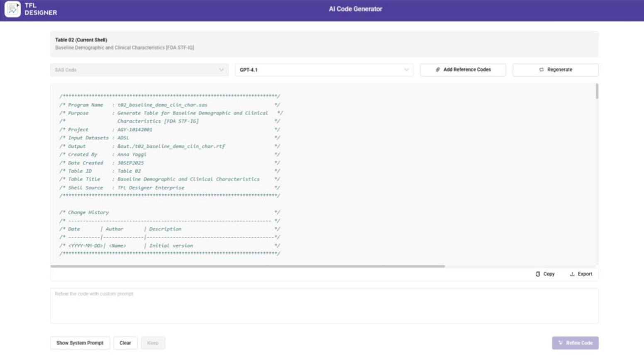The image size is (644, 355).
Task: Click the refresh icon on the Regenerate button
Action: pos(542,70)
